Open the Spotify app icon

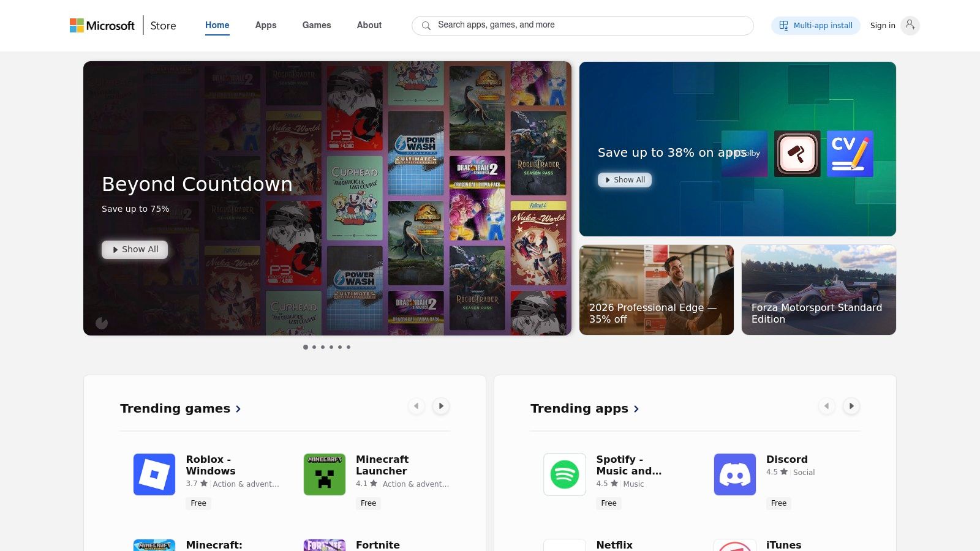coord(565,474)
